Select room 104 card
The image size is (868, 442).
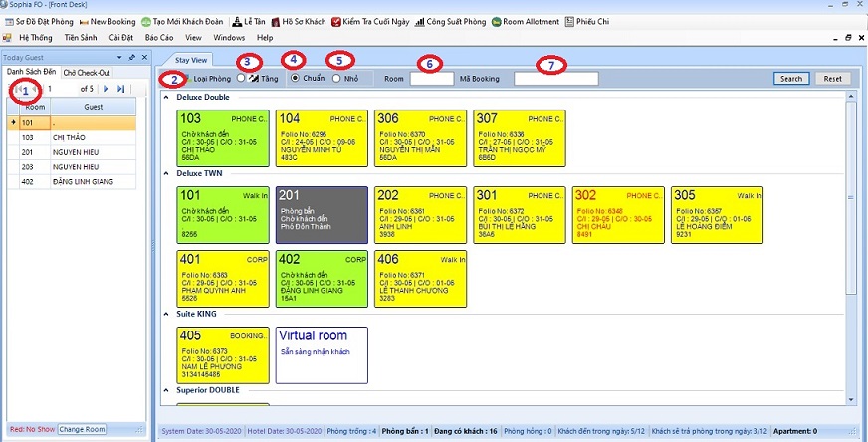point(322,138)
